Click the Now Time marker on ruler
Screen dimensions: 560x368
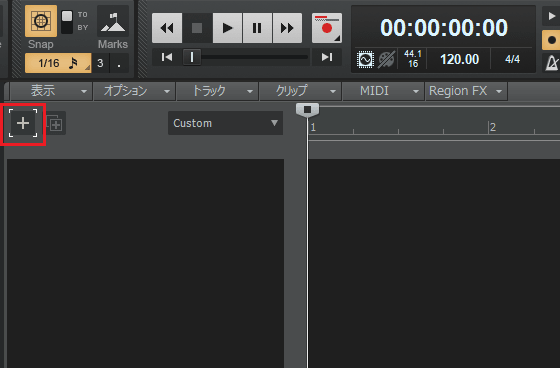pos(308,110)
